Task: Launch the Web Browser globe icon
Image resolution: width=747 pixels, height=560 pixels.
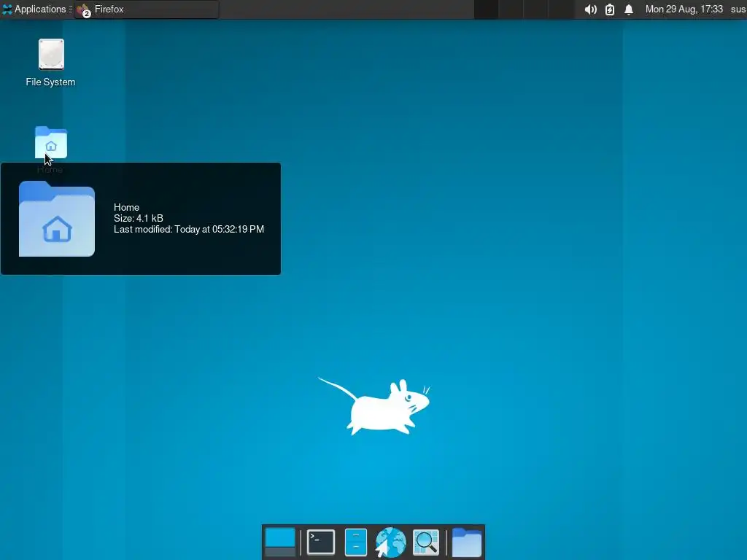Action: pyautogui.click(x=391, y=542)
